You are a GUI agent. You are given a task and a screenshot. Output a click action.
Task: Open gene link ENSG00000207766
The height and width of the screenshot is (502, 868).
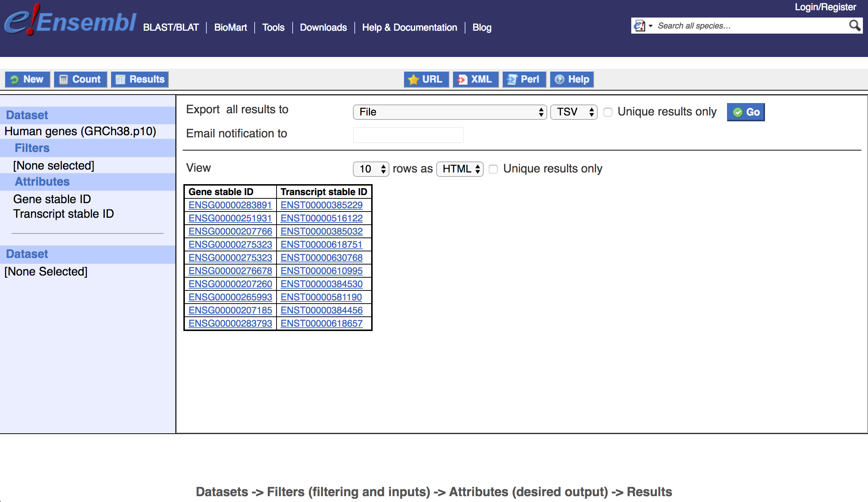pyautogui.click(x=230, y=231)
